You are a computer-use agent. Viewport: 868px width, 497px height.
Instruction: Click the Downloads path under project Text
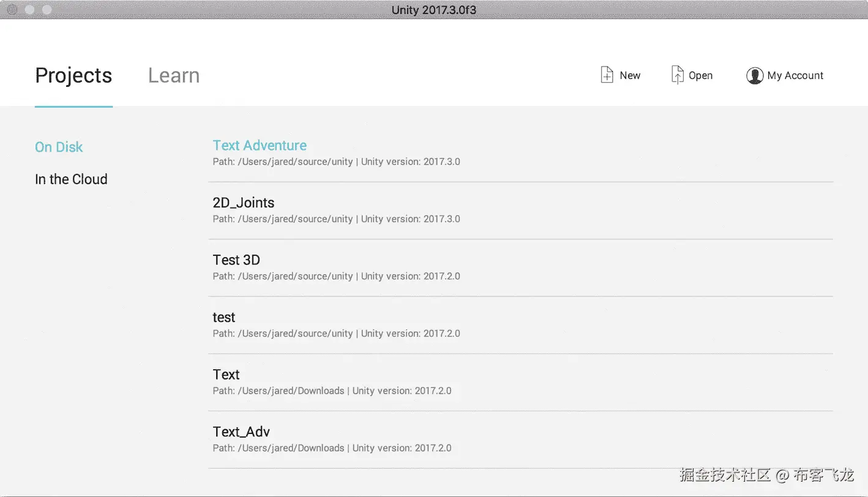point(332,390)
